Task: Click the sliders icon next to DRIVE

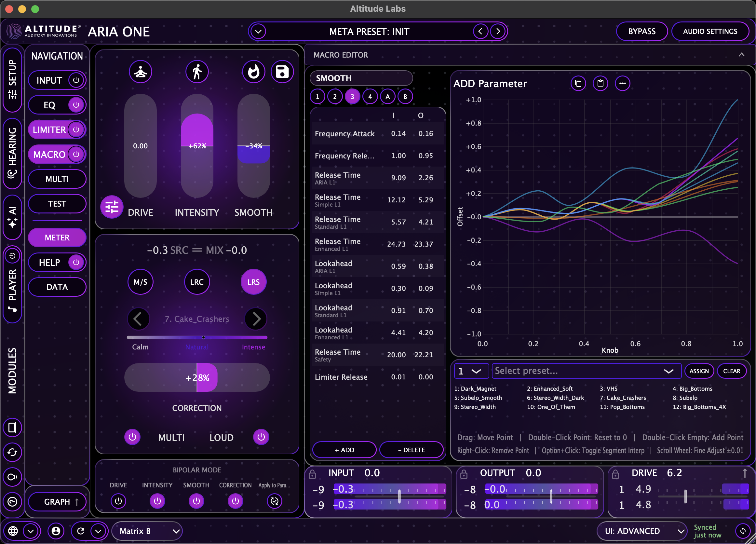Action: pyautogui.click(x=112, y=207)
